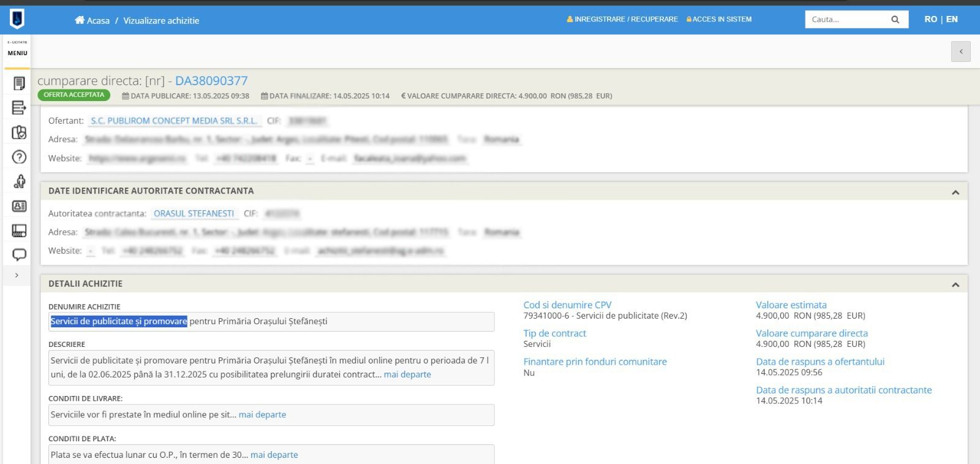980x464 pixels.
Task: Click the list-with-arrow sidebar icon
Action: [19, 108]
